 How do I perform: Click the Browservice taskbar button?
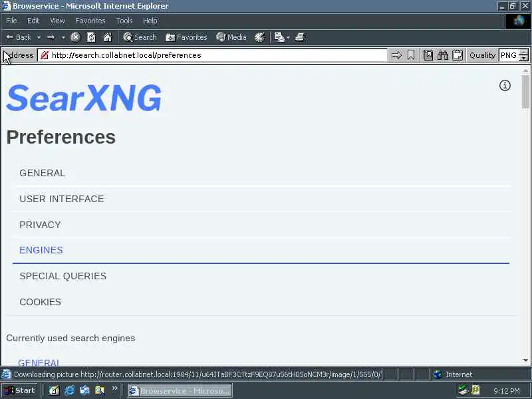coord(180,391)
